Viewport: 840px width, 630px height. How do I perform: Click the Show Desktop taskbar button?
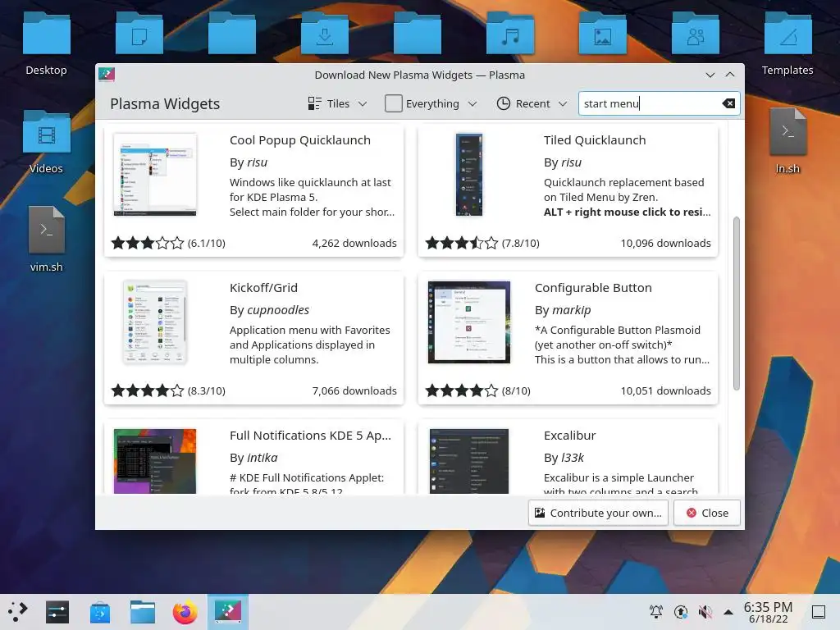coord(819,612)
